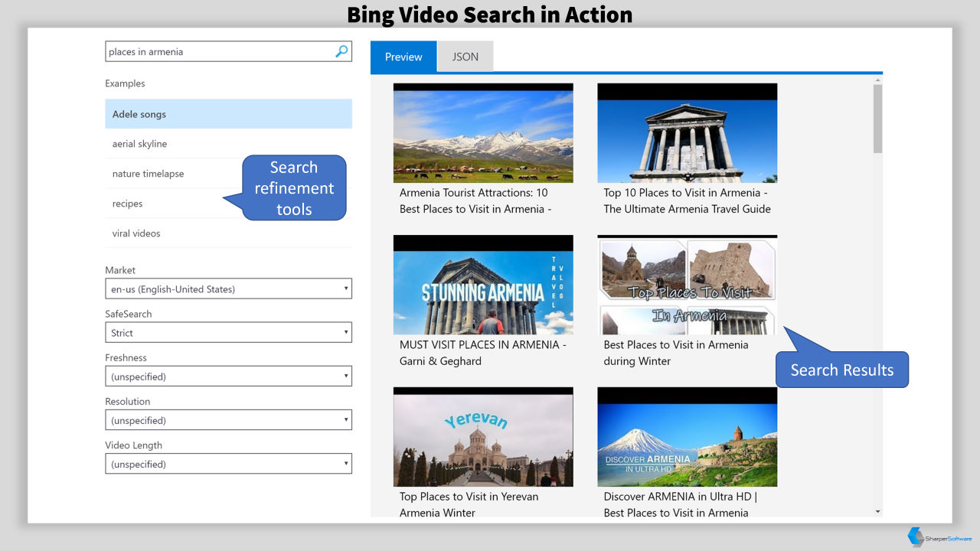Screen dimensions: 980x551
Task: Click title 'Discover ARMENIA in Ultra HD'
Action: (x=680, y=504)
